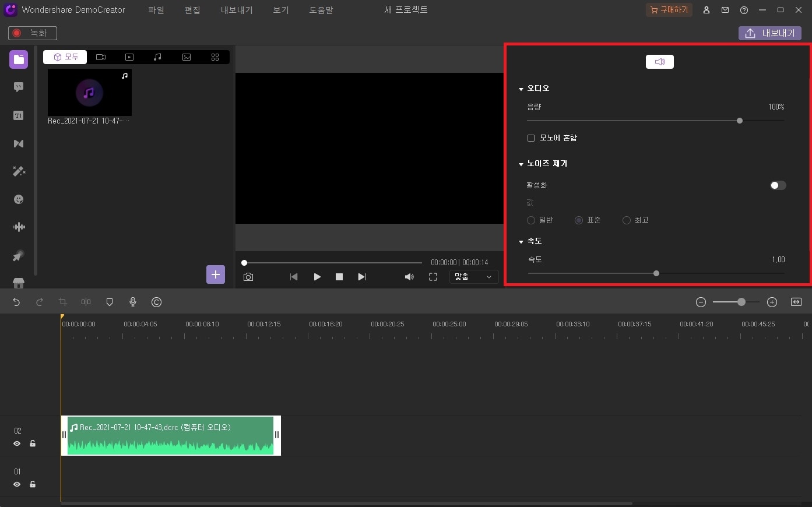Click the purple 내보내기 export button
This screenshot has width=812, height=507.
[x=770, y=33]
